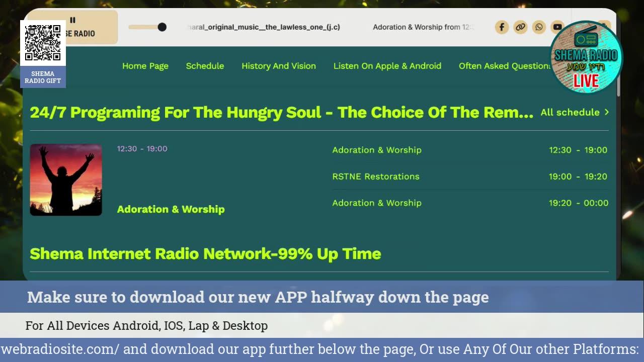The image size is (644, 362).
Task: Expand All schedule chevron arrow
Action: tap(606, 112)
